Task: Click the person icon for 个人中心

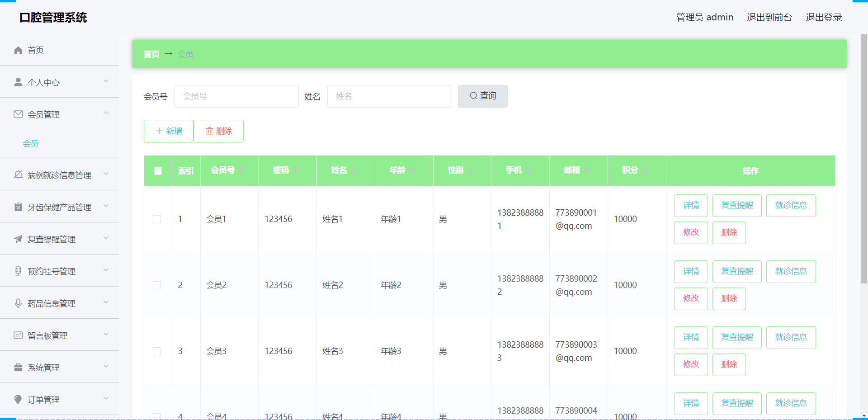Action: click(18, 81)
